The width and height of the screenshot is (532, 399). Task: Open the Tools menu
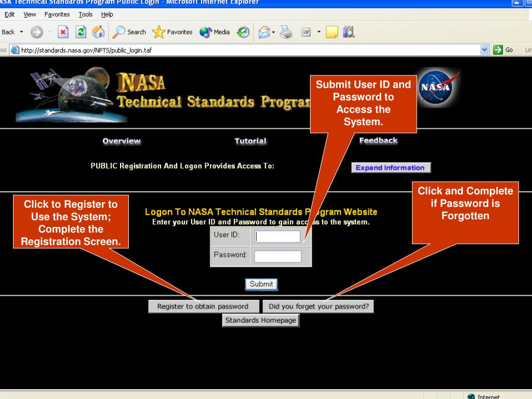(86, 14)
